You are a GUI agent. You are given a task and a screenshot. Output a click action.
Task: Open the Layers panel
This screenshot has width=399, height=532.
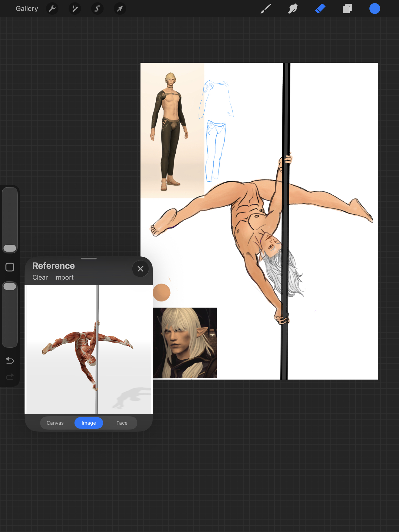[347, 9]
